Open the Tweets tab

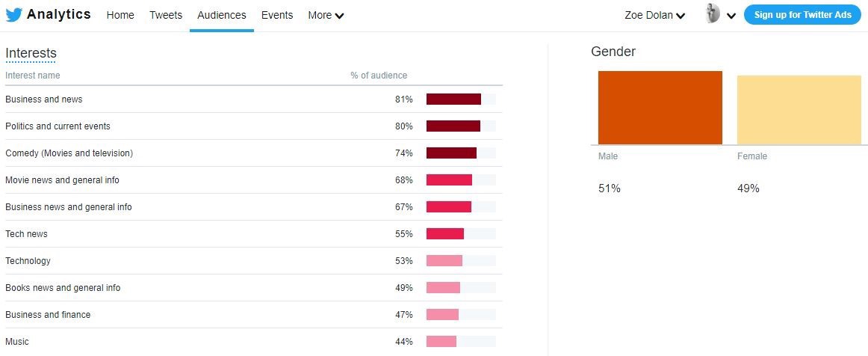click(x=166, y=15)
